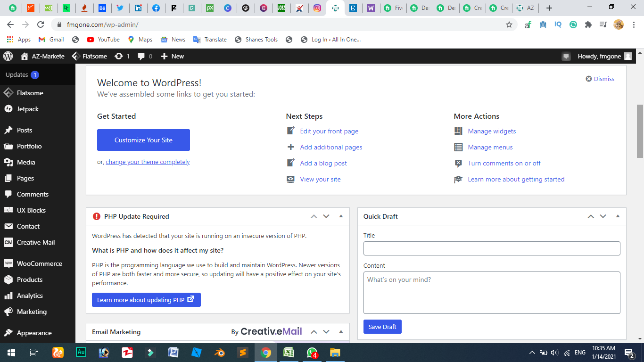Open WhatsApp from the Windows taskbar
The height and width of the screenshot is (362, 644).
coord(312,353)
